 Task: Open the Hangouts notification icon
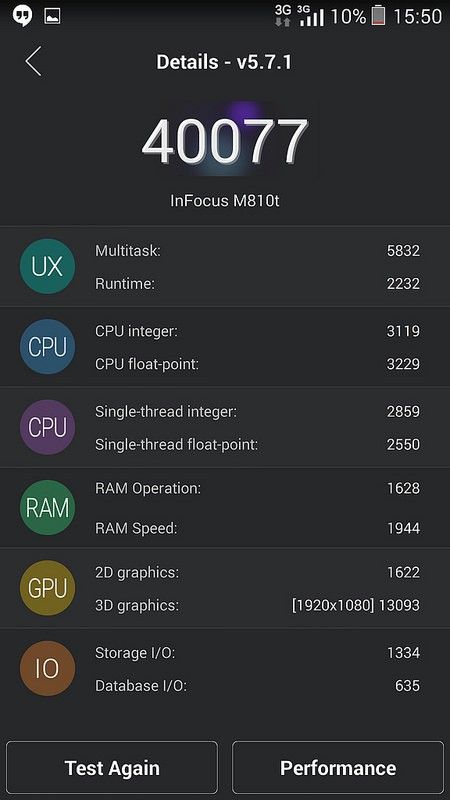(x=22, y=16)
